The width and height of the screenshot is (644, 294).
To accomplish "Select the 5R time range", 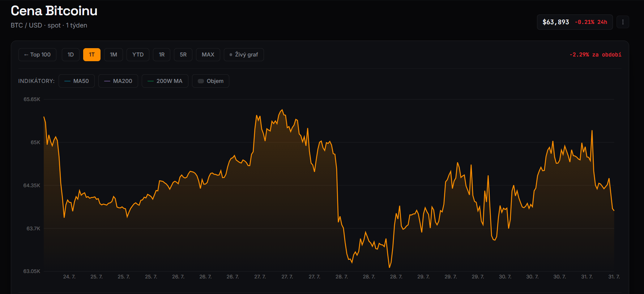I will [x=183, y=55].
